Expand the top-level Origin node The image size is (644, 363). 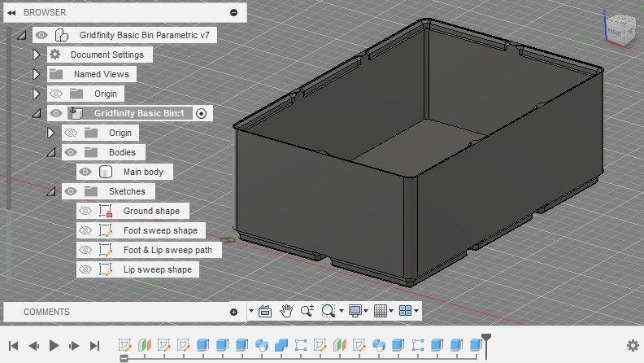(x=36, y=94)
